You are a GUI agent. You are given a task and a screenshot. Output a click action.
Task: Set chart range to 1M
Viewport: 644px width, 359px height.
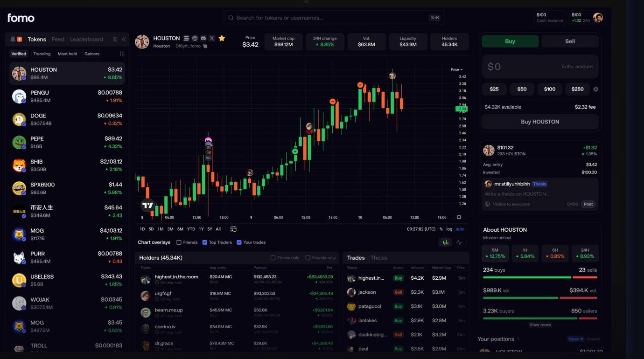(161, 229)
